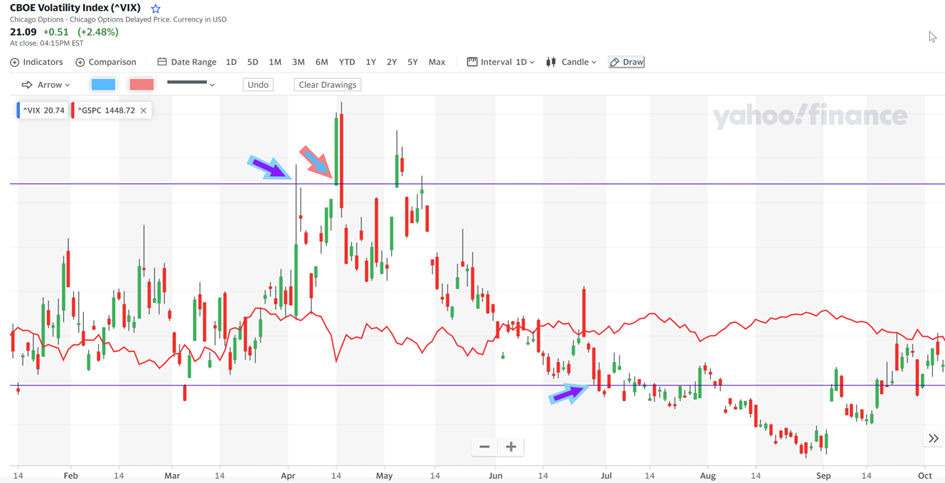Click Clear Drawings button

[x=327, y=85]
